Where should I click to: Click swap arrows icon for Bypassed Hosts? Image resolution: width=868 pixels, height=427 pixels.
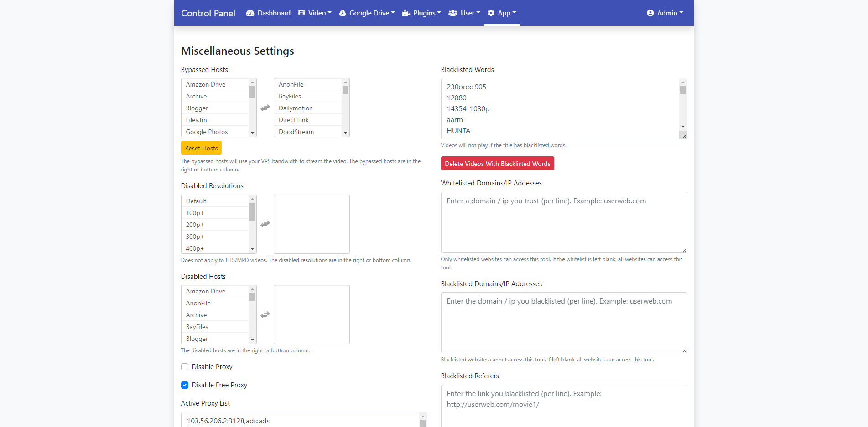pyautogui.click(x=265, y=108)
